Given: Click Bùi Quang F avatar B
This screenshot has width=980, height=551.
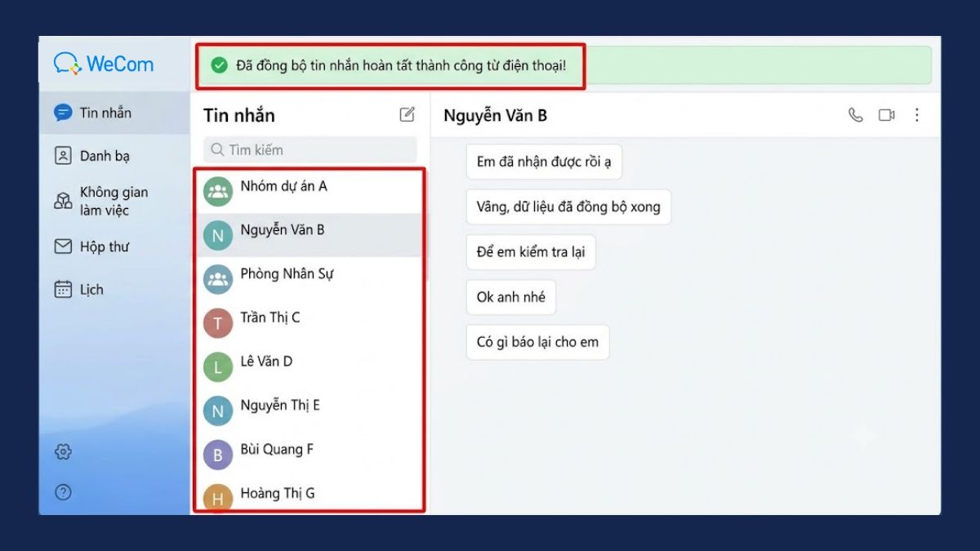Looking at the screenshot, I should pyautogui.click(x=218, y=455).
